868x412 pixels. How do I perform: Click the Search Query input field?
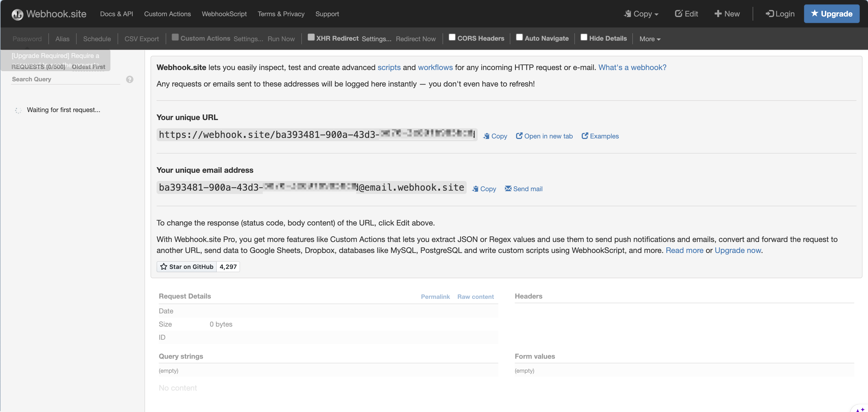pos(65,79)
